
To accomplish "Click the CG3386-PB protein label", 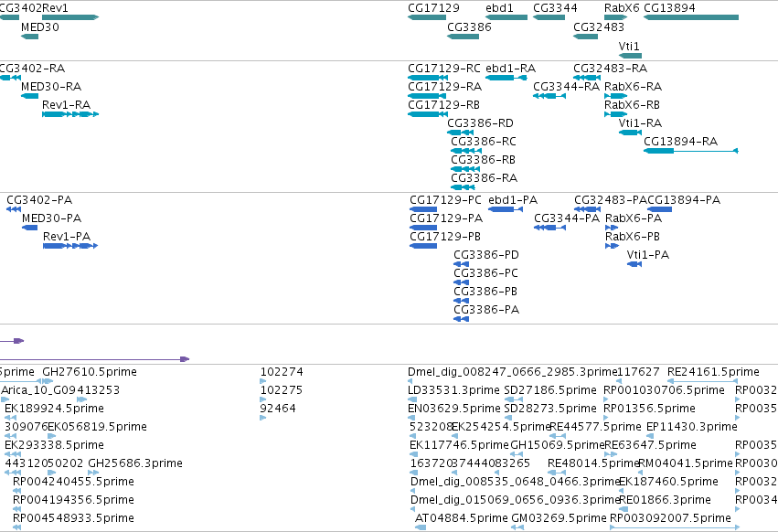I will [x=485, y=292].
